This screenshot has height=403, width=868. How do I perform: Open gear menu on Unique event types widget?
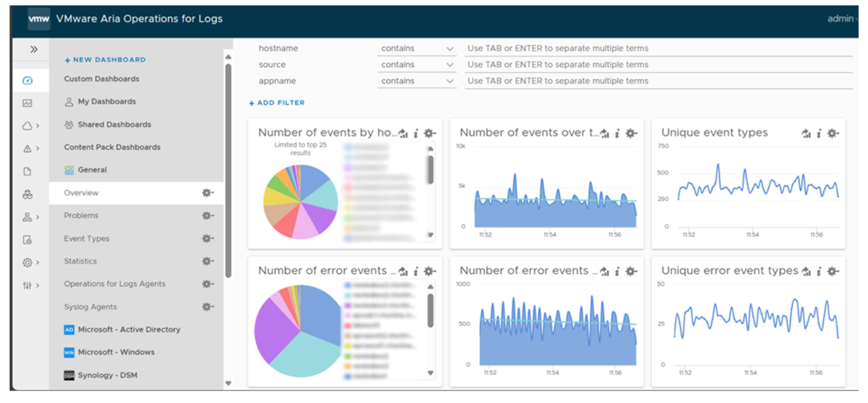[x=833, y=133]
